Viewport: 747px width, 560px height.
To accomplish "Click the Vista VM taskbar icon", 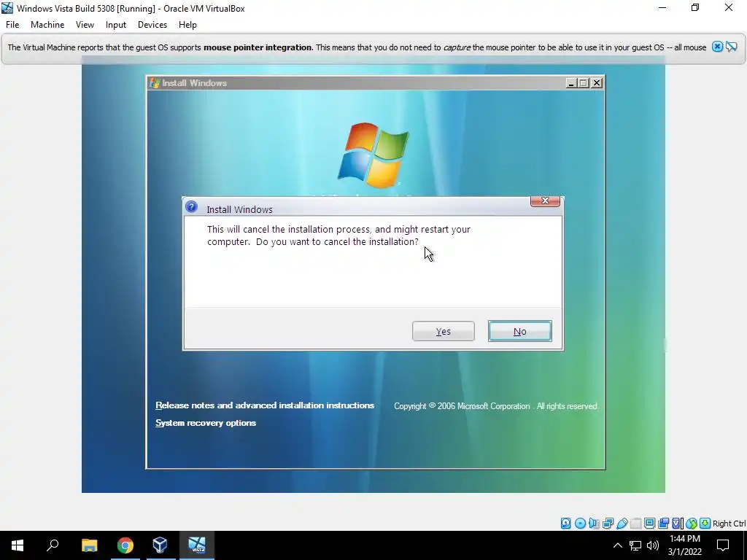I will 197,545.
